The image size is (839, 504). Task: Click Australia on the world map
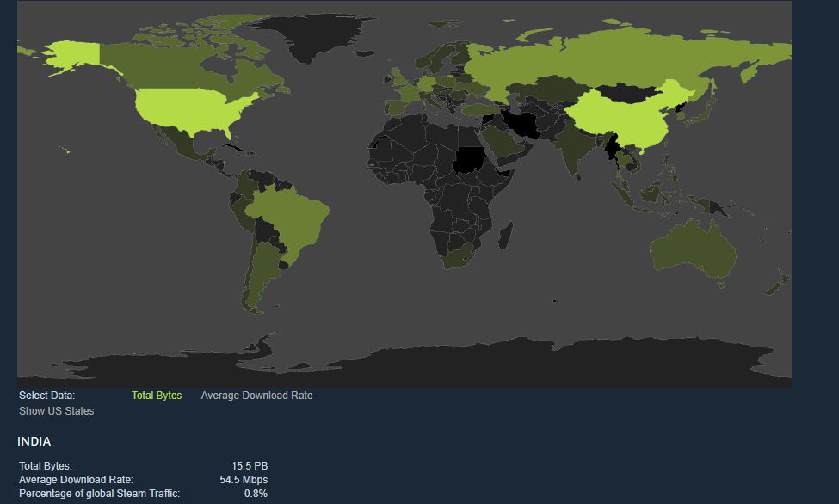tap(693, 249)
